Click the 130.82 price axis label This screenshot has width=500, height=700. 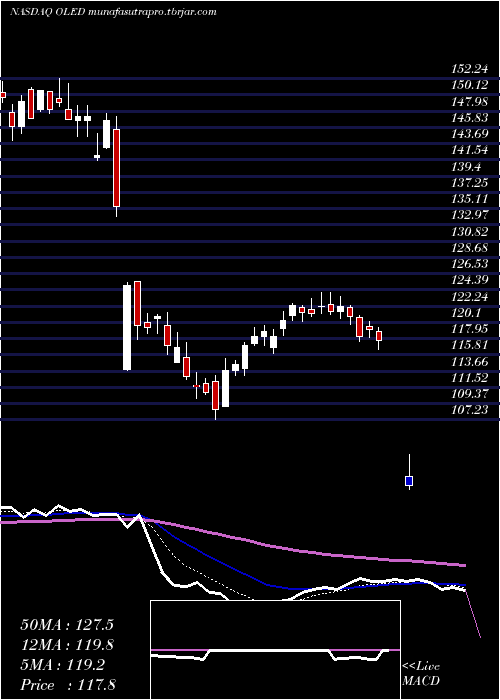469,231
